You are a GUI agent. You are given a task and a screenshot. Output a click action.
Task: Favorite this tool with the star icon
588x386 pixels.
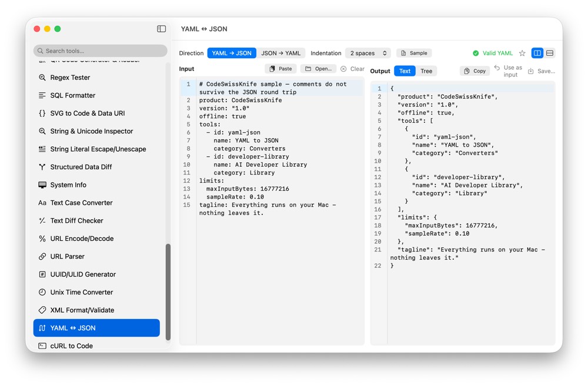(x=522, y=53)
